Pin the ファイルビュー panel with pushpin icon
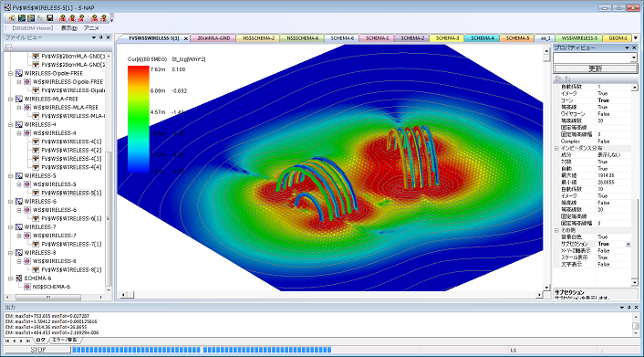The height and width of the screenshot is (357, 644). coord(101,37)
